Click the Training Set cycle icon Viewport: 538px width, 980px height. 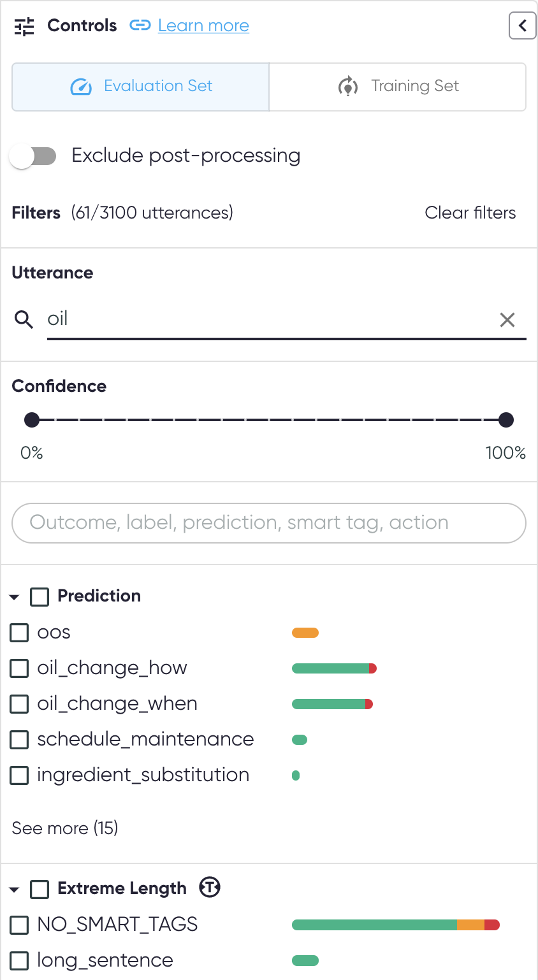[347, 87]
